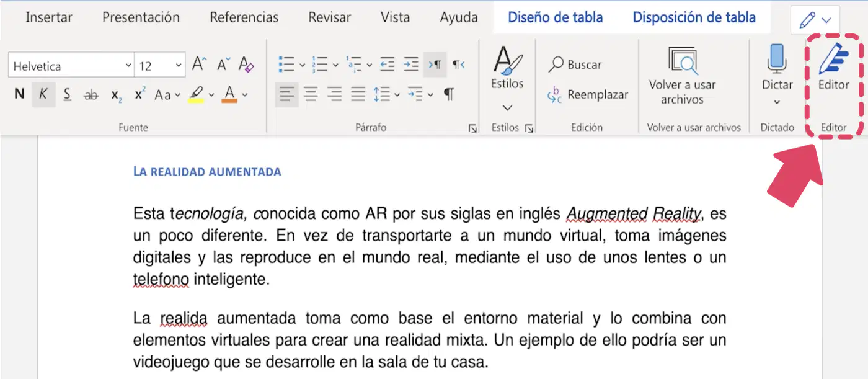Image resolution: width=868 pixels, height=379 pixels.
Task: Click the Reemplazar button
Action: click(x=588, y=95)
